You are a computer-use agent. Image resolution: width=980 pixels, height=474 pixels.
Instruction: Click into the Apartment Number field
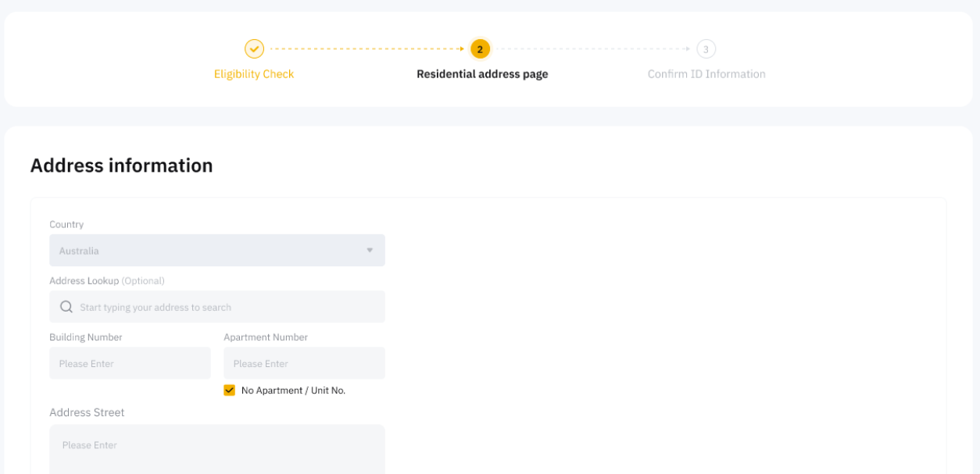point(304,364)
